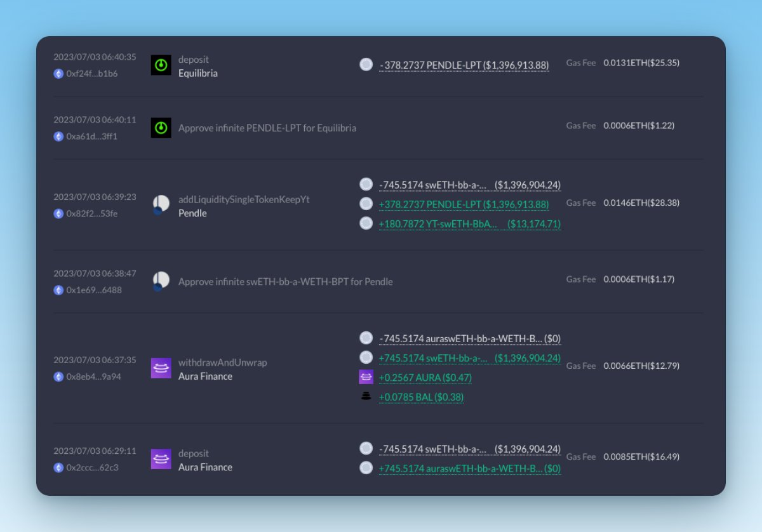This screenshot has height=532, width=762.
Task: Click the PENDLE-LPT token icon in the Pendle transaction
Action: [x=366, y=204]
